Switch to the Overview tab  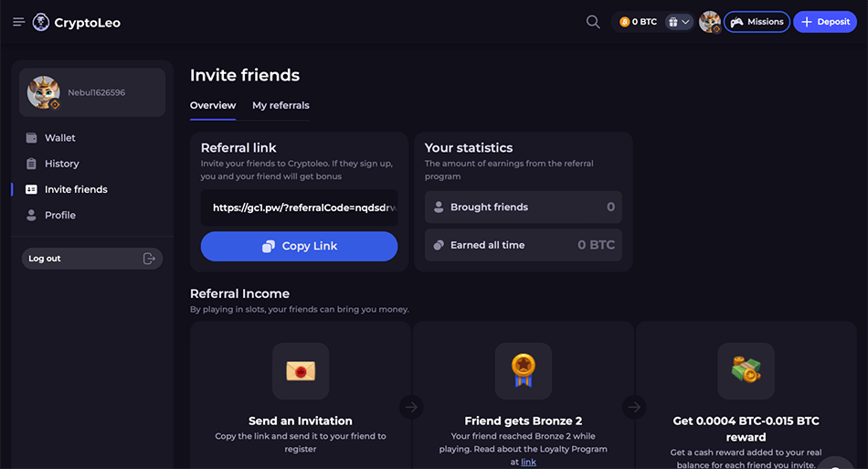213,105
